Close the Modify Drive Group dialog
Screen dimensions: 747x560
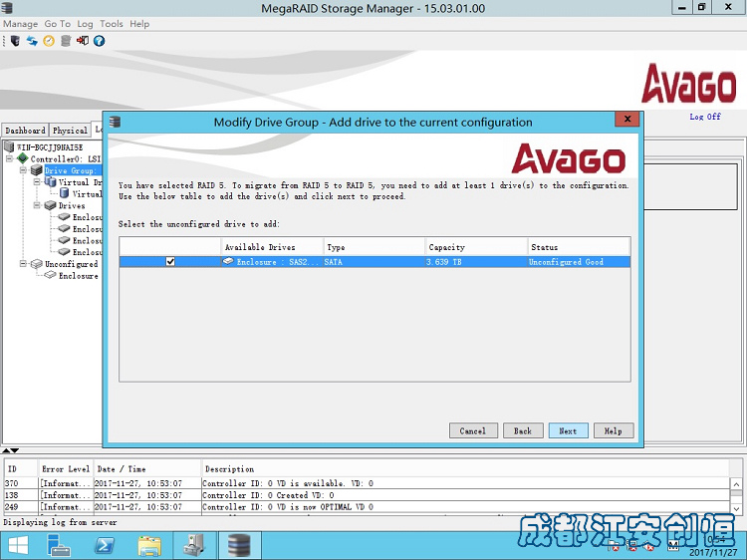[x=627, y=120]
